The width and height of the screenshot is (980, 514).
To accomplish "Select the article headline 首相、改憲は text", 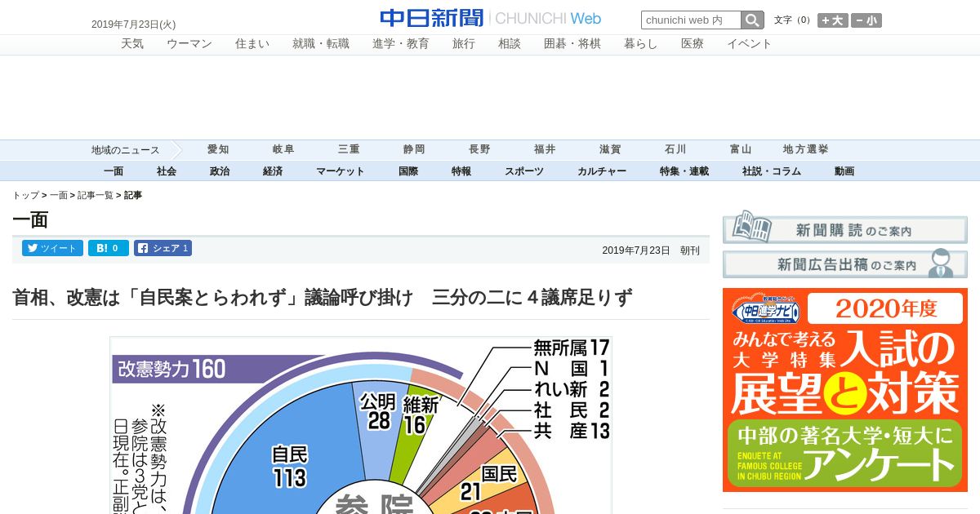I will click(323, 298).
